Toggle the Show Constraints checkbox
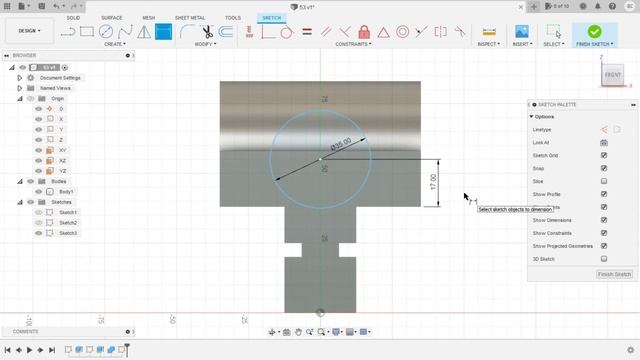640x360 pixels. [604, 233]
